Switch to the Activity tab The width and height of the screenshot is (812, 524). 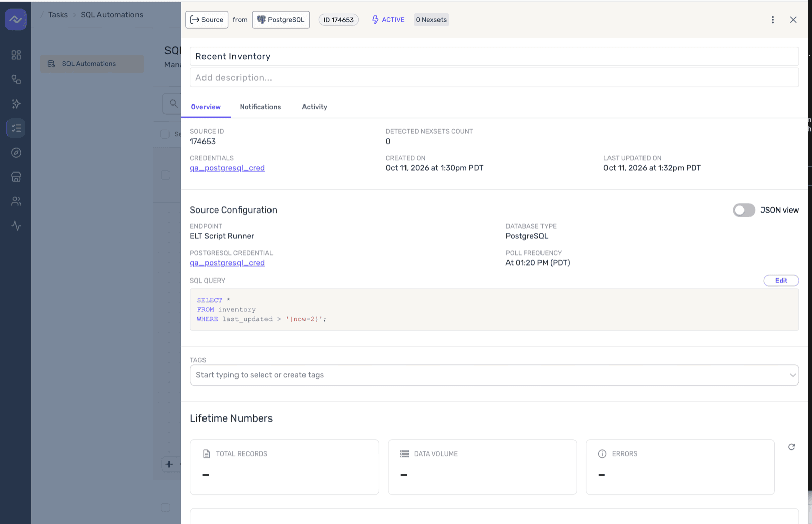pos(315,107)
